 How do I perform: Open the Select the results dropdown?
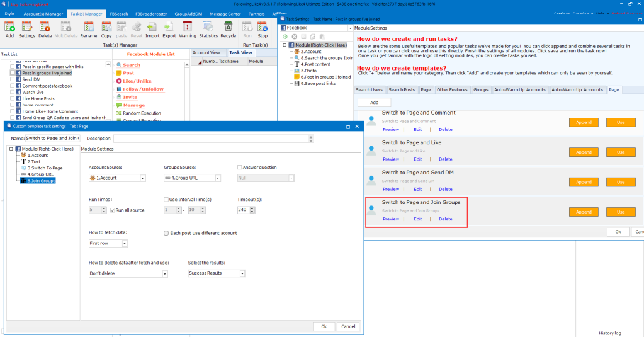242,273
